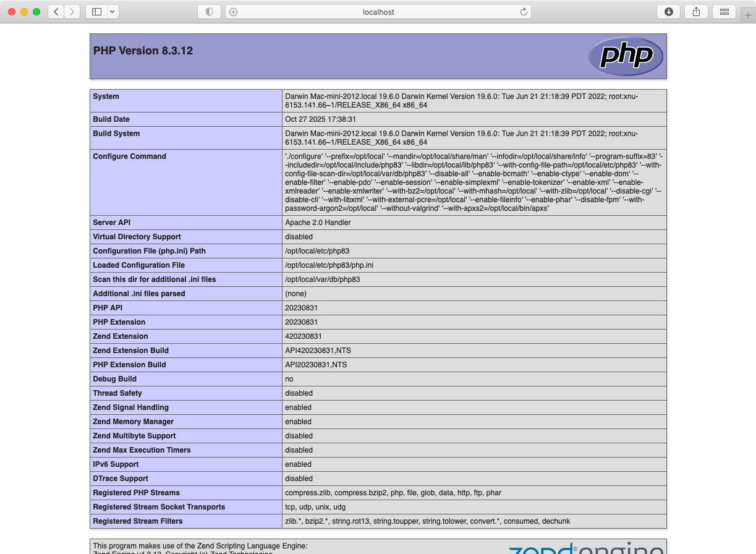Image resolution: width=756 pixels, height=554 pixels.
Task: Click the green full-screen window button
Action: coord(36,12)
